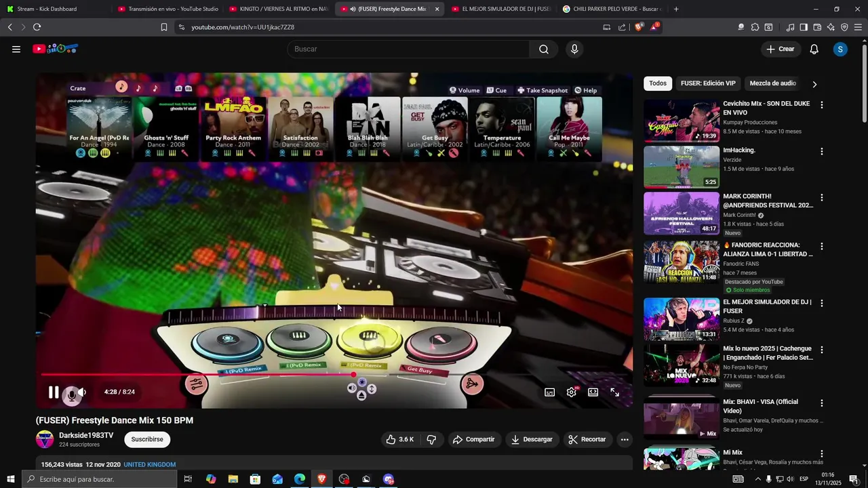This screenshot has width=868, height=488.
Task: Download the video with Descargar
Action: click(532, 439)
